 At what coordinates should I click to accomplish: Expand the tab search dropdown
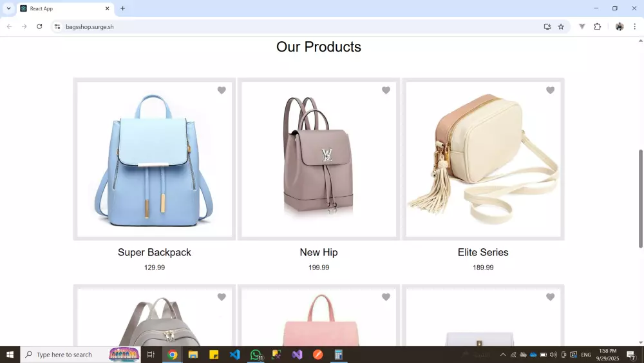point(8,8)
